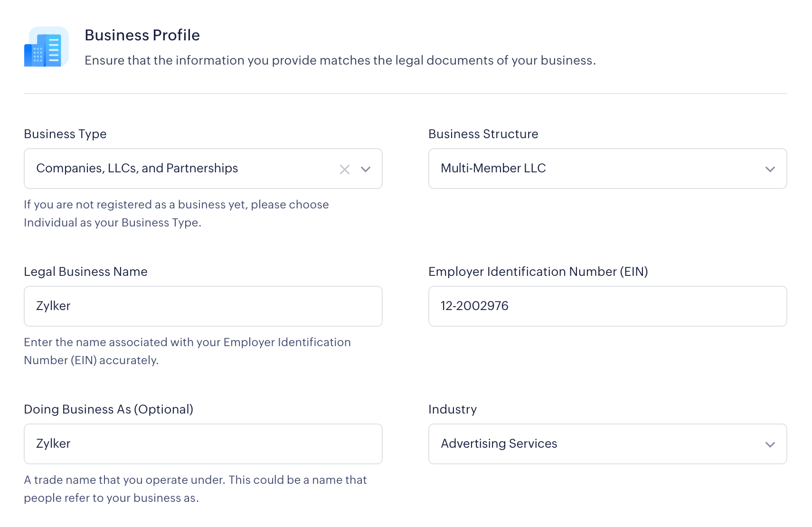Viewport: 812px width, 527px height.
Task: Focus the EIN field showing 12-2002976
Action: 607,306
